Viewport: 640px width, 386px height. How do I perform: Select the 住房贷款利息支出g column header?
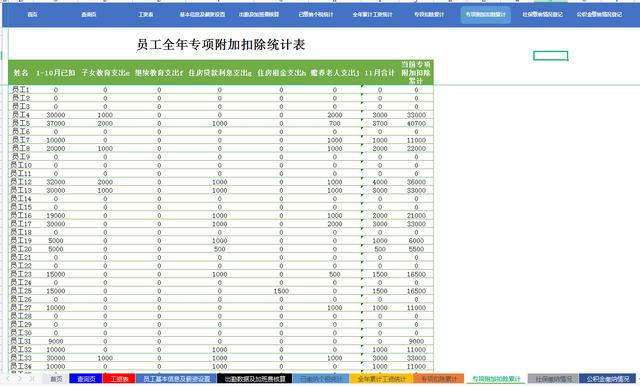(220, 73)
